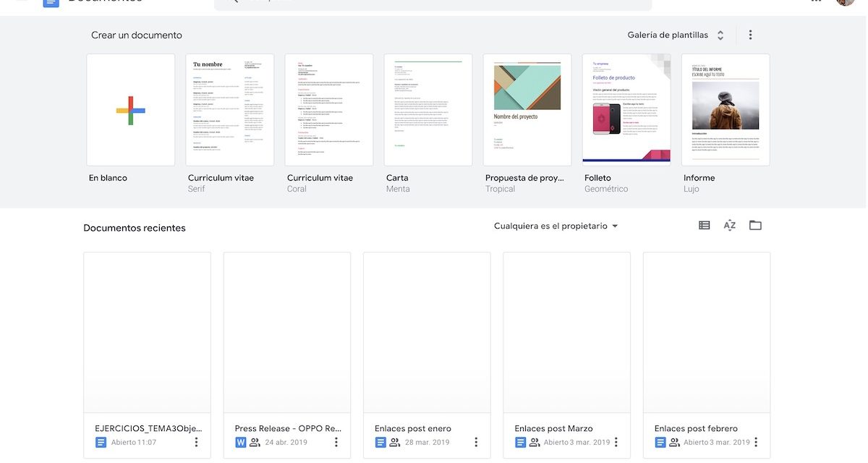Choose the Carta Menta template

427,110
